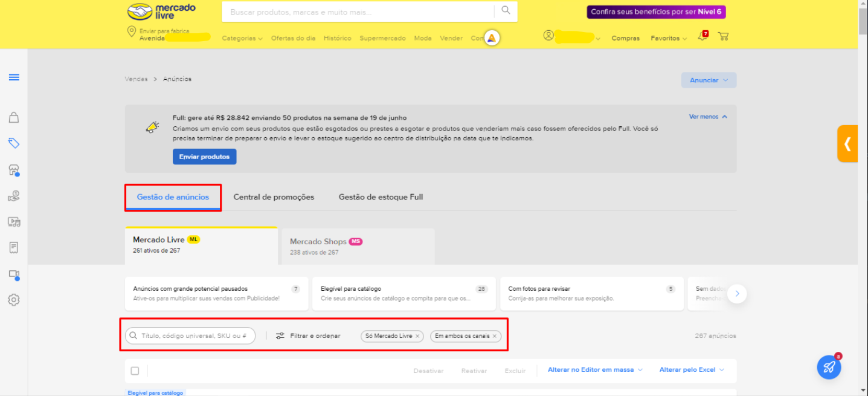Open the Anunciar dropdown
The height and width of the screenshot is (396, 868).
(x=708, y=80)
